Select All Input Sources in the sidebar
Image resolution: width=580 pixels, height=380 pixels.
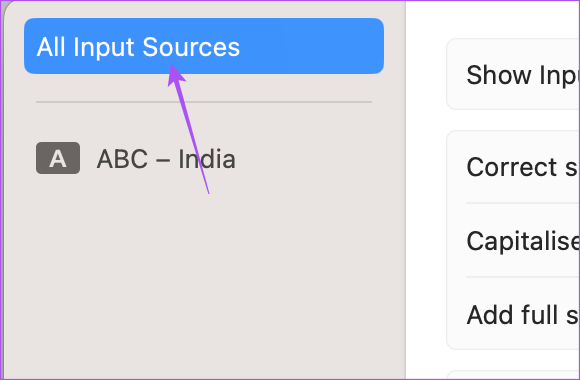(204, 46)
